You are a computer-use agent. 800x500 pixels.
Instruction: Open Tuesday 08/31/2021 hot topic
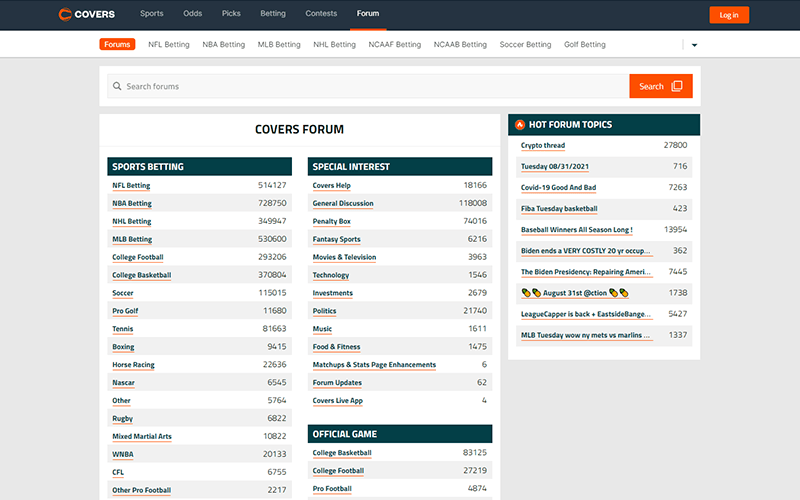[x=555, y=166]
